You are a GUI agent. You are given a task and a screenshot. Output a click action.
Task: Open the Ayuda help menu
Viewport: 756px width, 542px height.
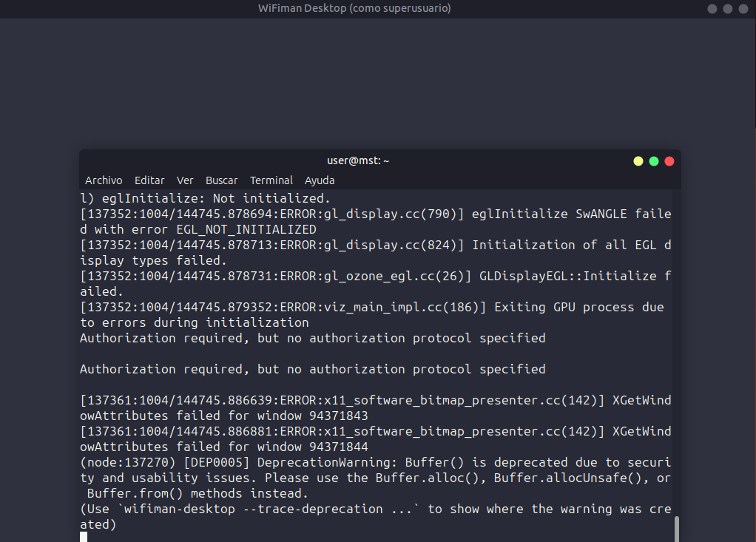320,180
